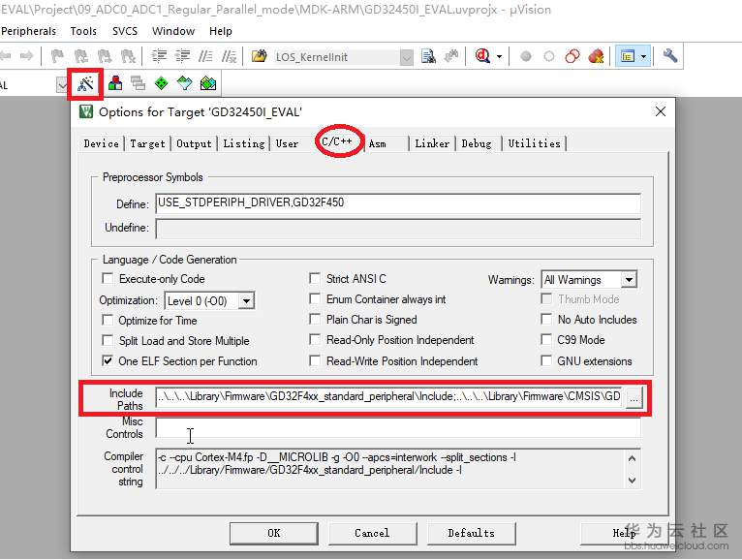The image size is (742, 560).
Task: Open the Warnings dropdown
Action: 629,280
